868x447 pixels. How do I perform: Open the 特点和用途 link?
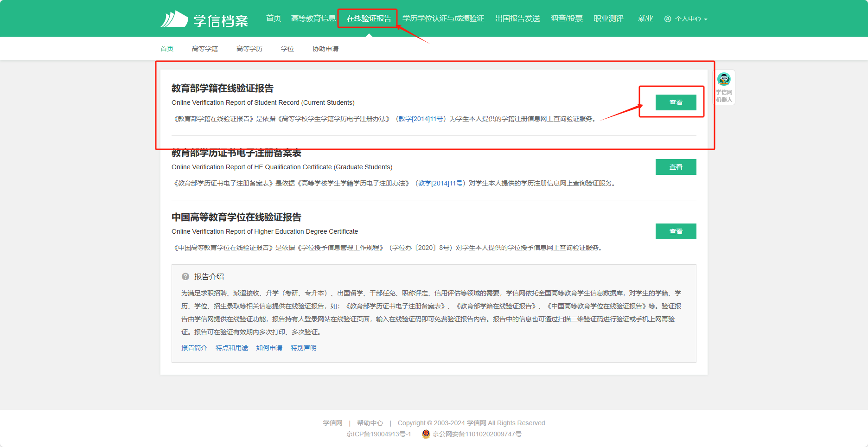coord(232,348)
